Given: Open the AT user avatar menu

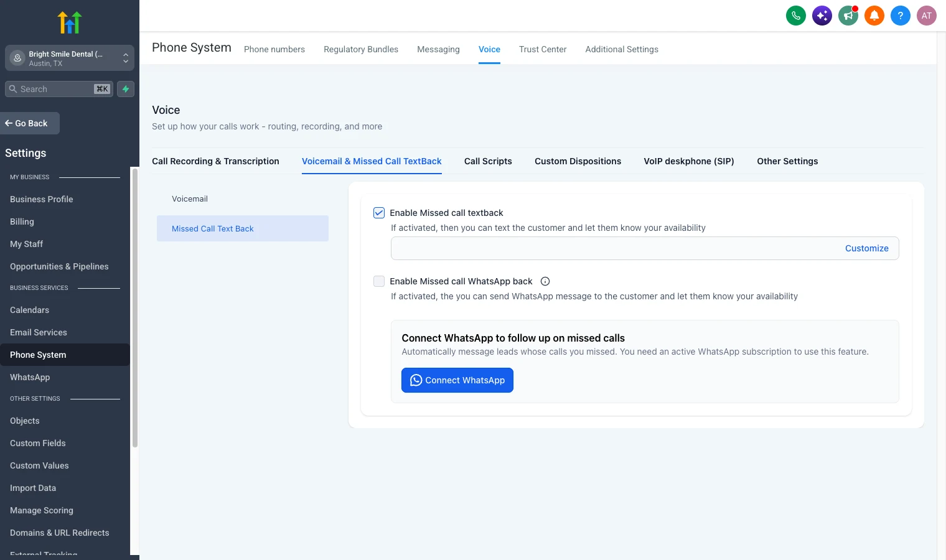Looking at the screenshot, I should pyautogui.click(x=927, y=16).
